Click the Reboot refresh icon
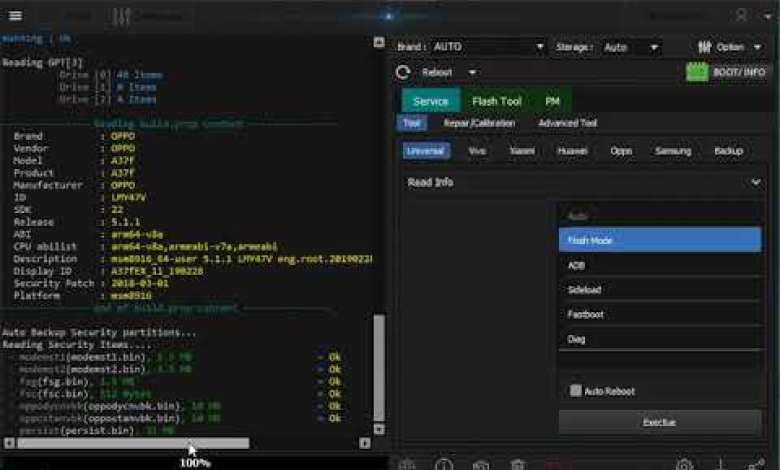The image size is (780, 470). tap(404, 72)
